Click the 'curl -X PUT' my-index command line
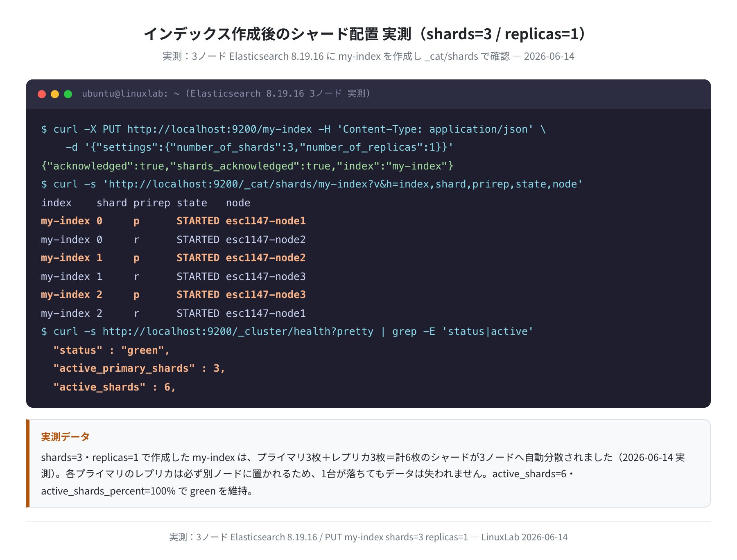Viewport: 737px width, 560px height. pos(294,129)
